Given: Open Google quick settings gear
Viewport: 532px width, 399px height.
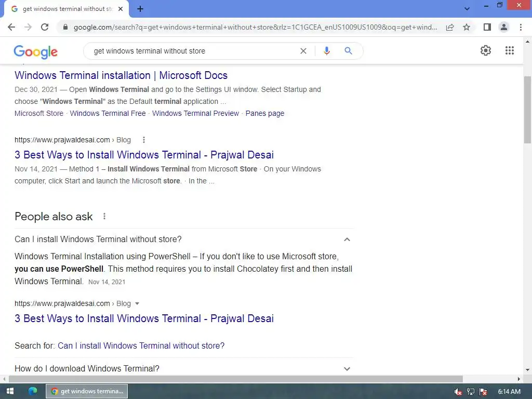Looking at the screenshot, I should pyautogui.click(x=486, y=50).
